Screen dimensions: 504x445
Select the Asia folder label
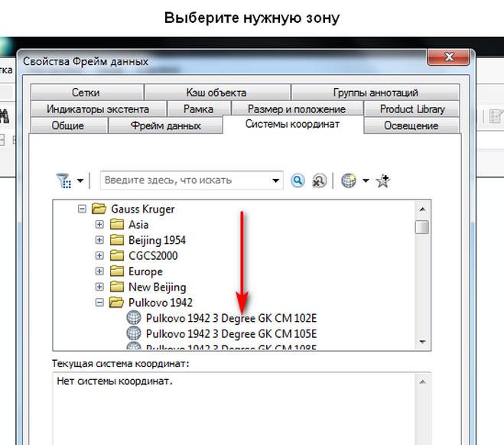138,224
